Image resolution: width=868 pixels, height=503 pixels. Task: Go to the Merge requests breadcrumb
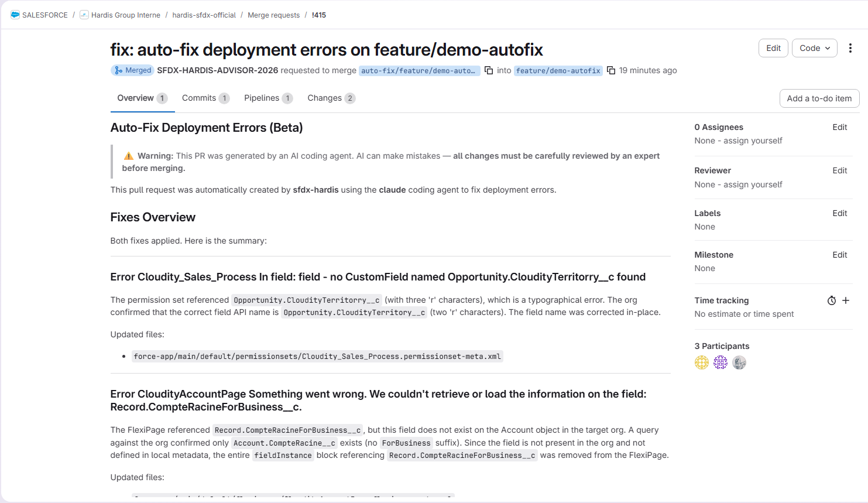(273, 15)
